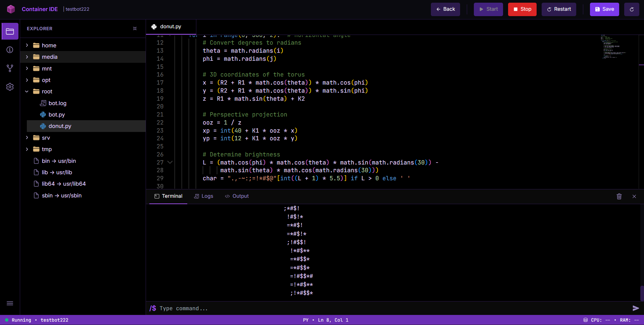
Task: Switch to the Output tab
Action: point(237,196)
